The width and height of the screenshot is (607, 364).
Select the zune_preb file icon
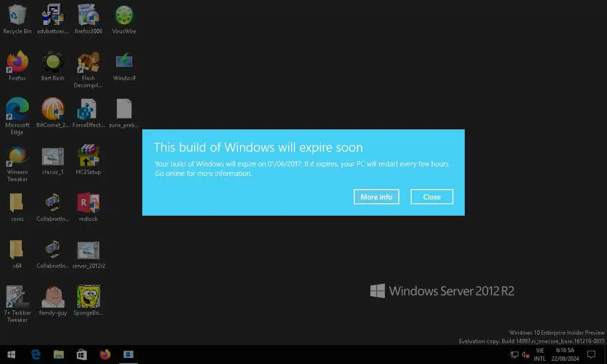pyautogui.click(x=124, y=113)
